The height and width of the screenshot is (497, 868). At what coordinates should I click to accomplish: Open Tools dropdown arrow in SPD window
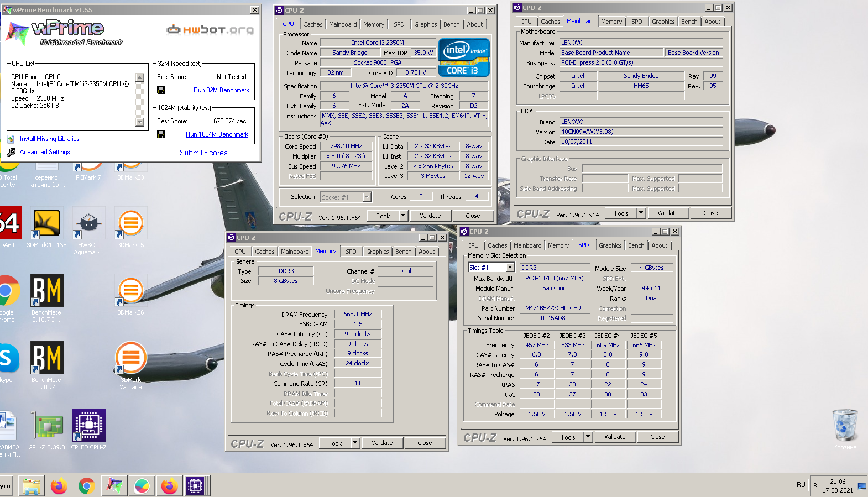[588, 437]
